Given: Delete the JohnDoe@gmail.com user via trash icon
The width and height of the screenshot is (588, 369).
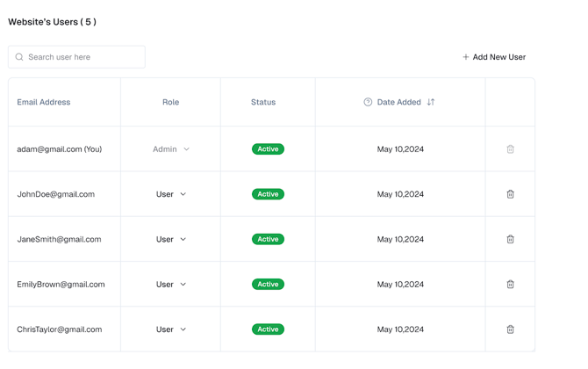Looking at the screenshot, I should [510, 194].
